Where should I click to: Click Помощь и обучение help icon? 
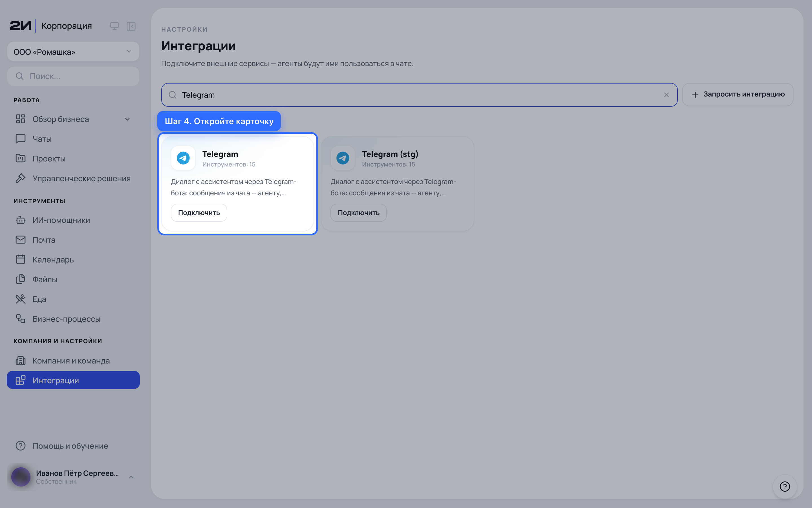coord(21,446)
